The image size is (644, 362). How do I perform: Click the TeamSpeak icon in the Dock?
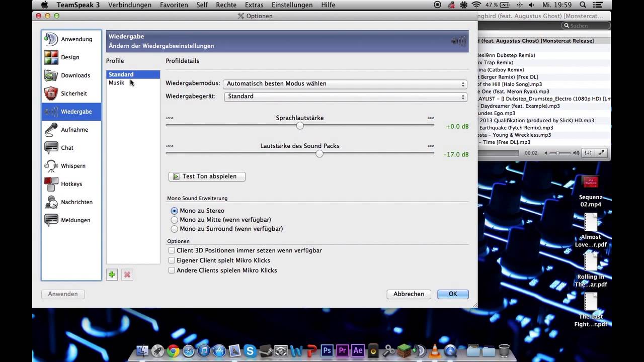click(x=419, y=350)
